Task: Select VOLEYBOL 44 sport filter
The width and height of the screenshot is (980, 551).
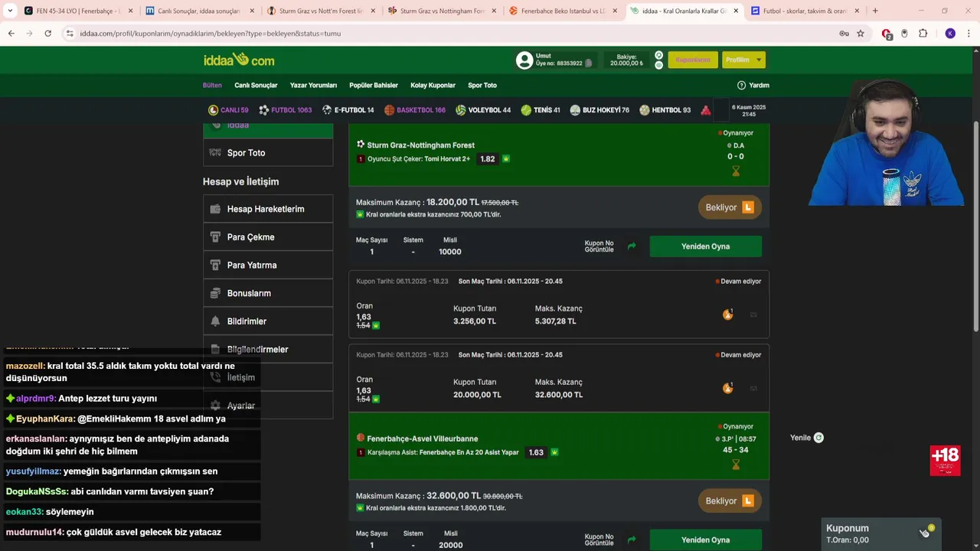Action: pos(482,110)
